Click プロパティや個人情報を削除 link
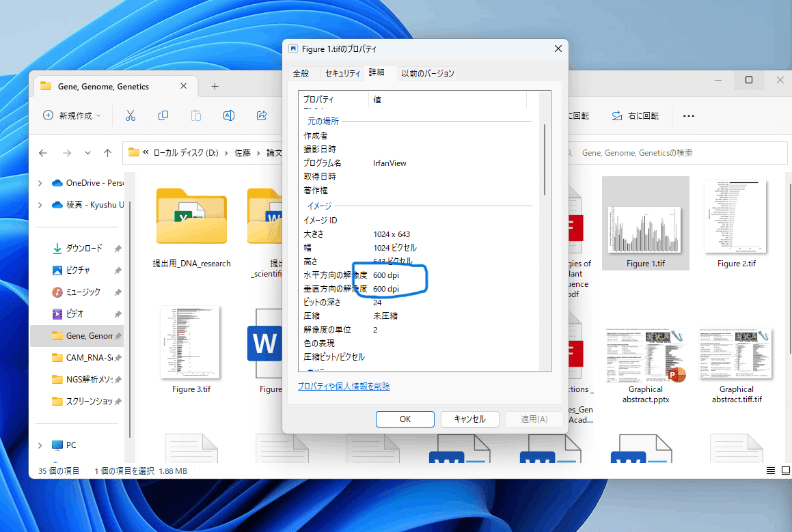 coord(344,386)
